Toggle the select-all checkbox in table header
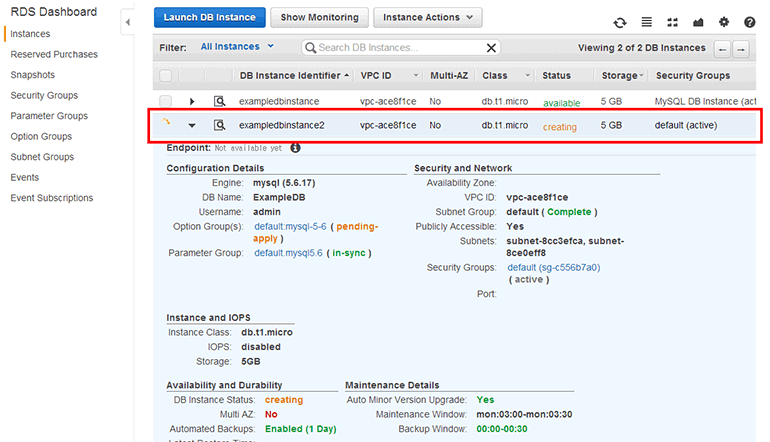770x442 pixels. pos(165,76)
